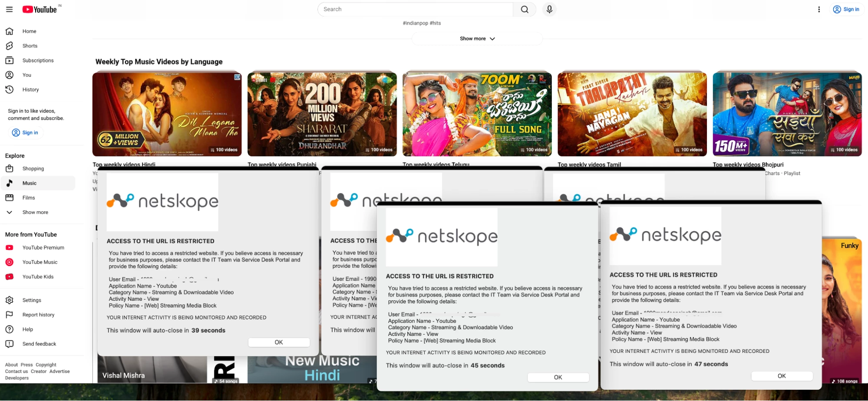Click 'Weekly Top Music Videos by Language' heading
This screenshot has height=401, width=868.
(159, 62)
